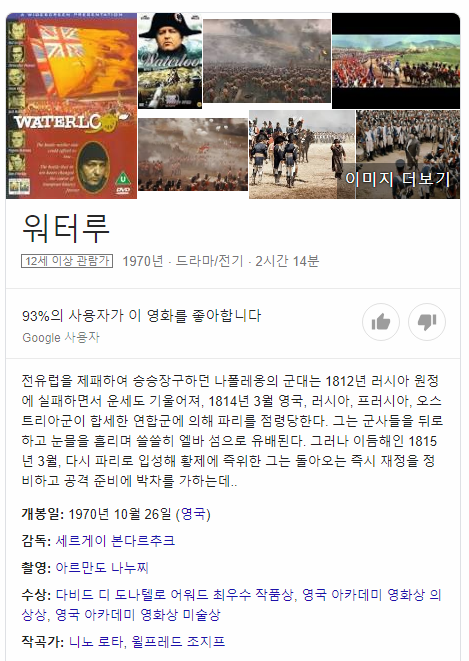Open the smoky battlefield panorama thumbnail

[x=267, y=61]
